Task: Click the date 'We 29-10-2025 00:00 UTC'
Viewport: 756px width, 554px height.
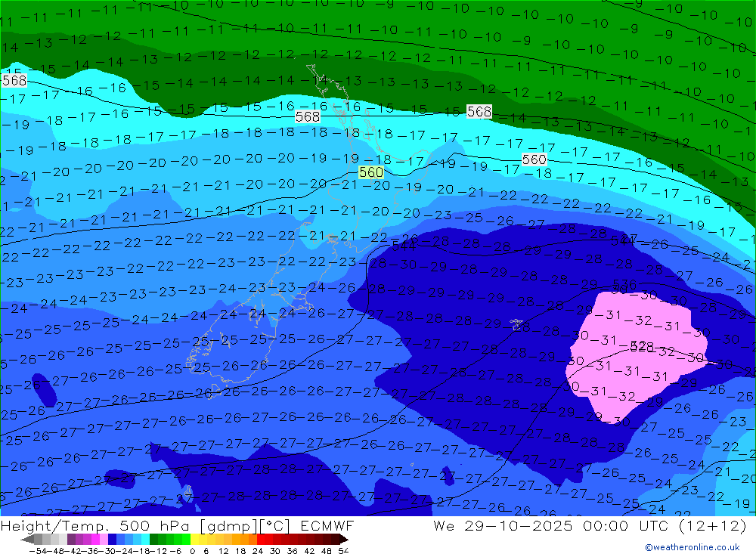Action: click(550, 525)
